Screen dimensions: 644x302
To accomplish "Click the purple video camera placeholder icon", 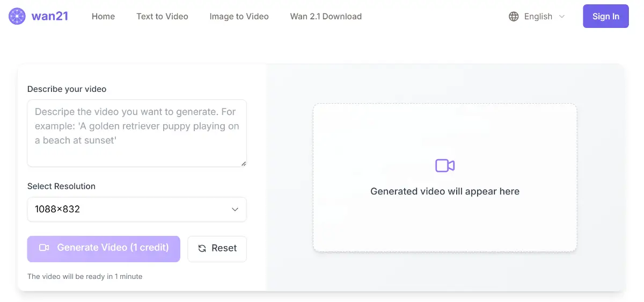I will coord(445,166).
